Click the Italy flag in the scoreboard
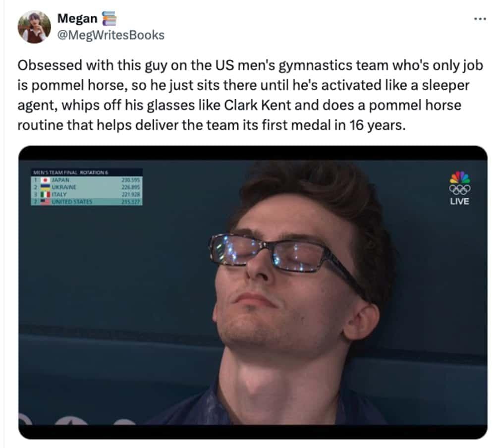This screenshot has width=495, height=448. 46,194
